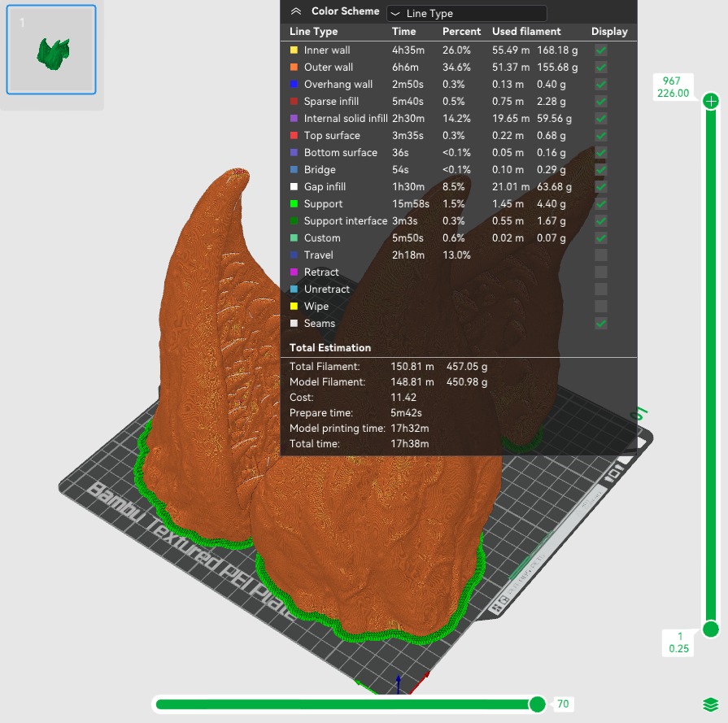This screenshot has height=723, width=728.
Task: Click the Travel dark blue color swatch
Action: coord(294,255)
